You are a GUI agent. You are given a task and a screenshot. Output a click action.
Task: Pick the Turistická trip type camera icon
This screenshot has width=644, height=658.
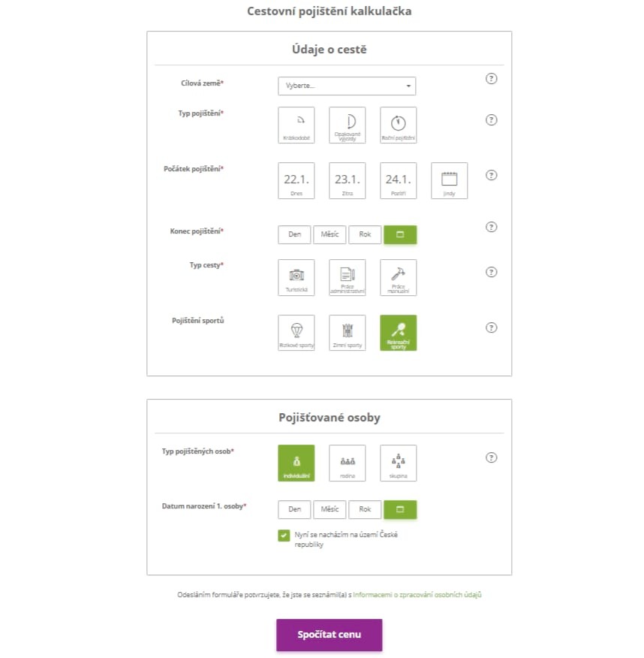tap(296, 277)
